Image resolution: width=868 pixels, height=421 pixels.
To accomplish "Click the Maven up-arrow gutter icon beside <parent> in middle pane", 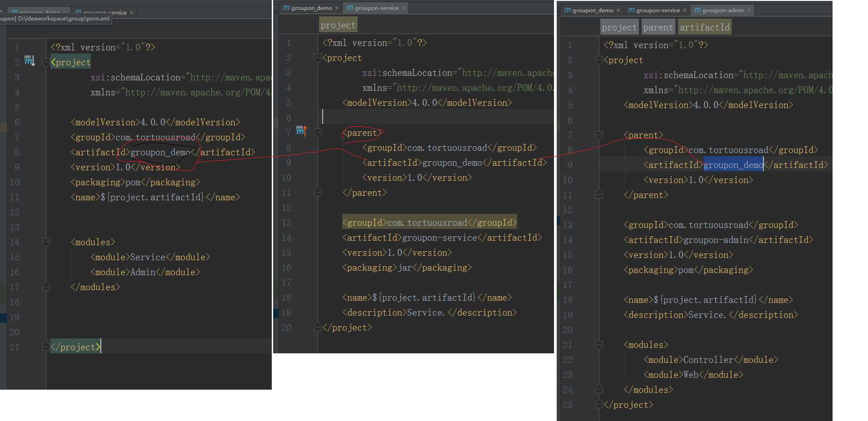I will coord(301,131).
